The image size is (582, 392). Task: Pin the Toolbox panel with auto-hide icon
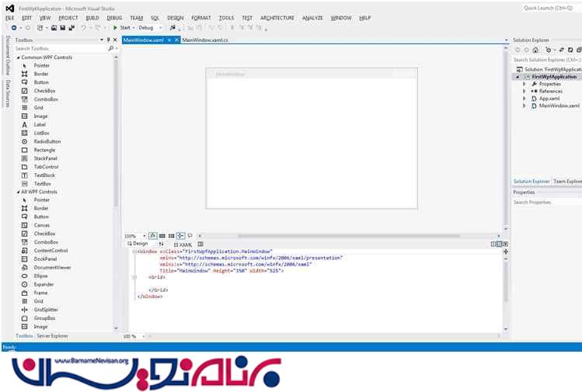(109, 40)
